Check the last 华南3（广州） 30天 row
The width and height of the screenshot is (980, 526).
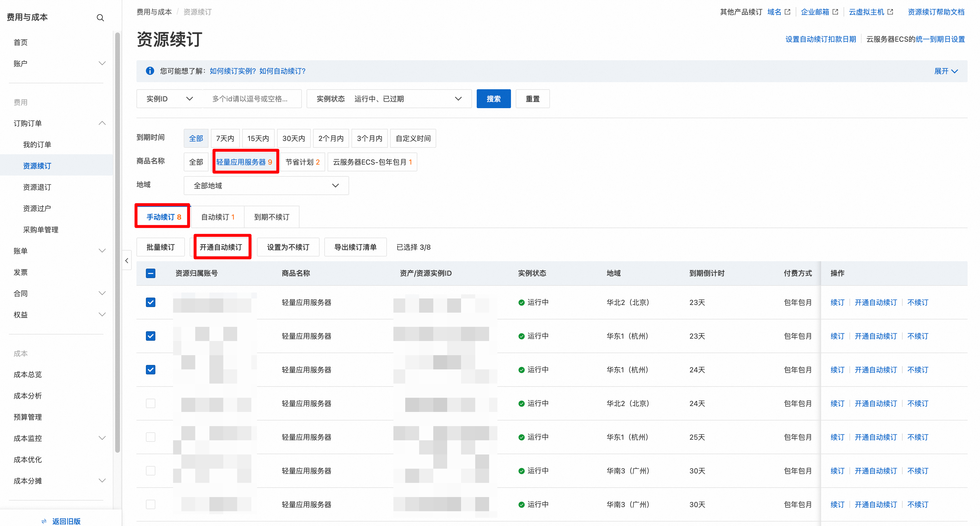pos(151,504)
